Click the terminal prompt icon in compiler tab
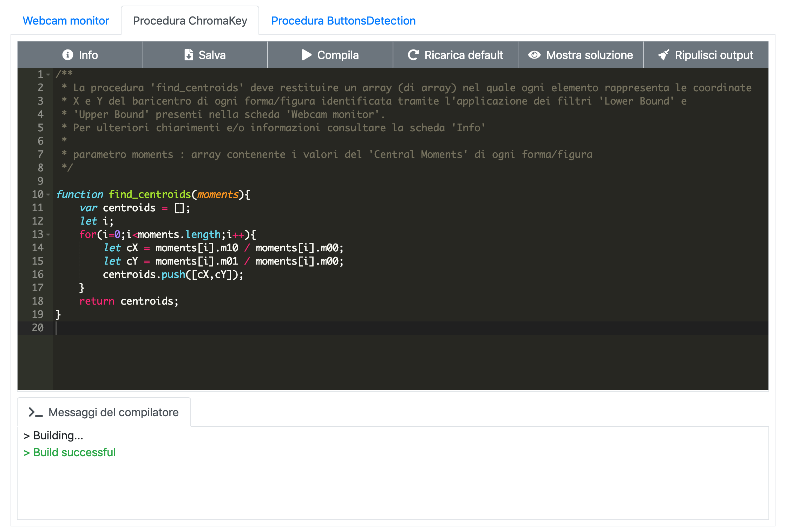The image size is (786, 532). click(35, 412)
